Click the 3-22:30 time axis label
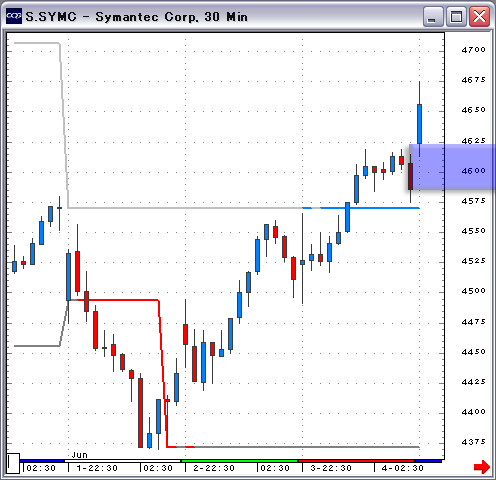The width and height of the screenshot is (496, 480). [331, 468]
